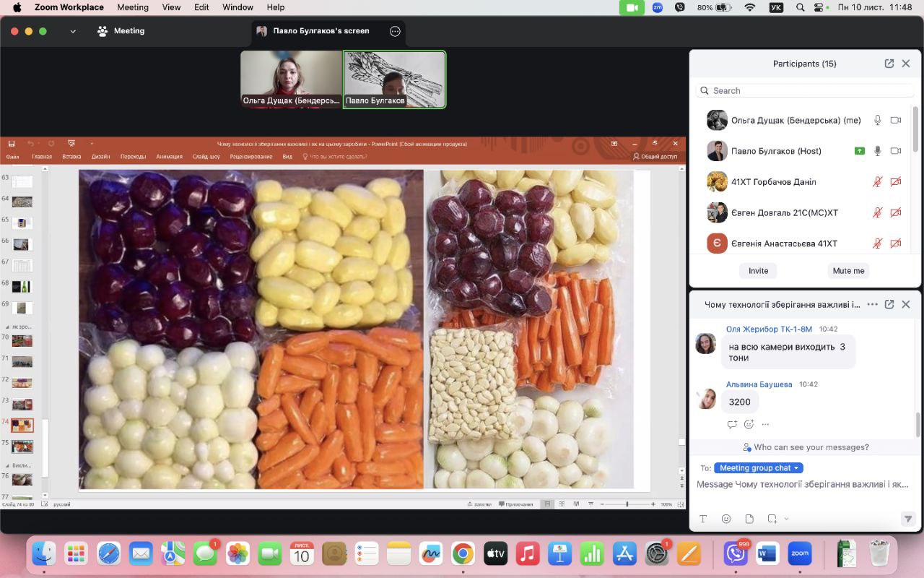Click Notes toggle in PowerPoint status bar
Image resolution: width=924 pixels, height=578 pixels.
(479, 504)
